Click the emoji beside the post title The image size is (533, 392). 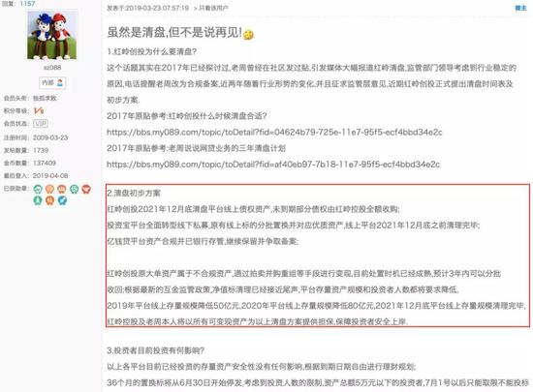[x=248, y=34]
